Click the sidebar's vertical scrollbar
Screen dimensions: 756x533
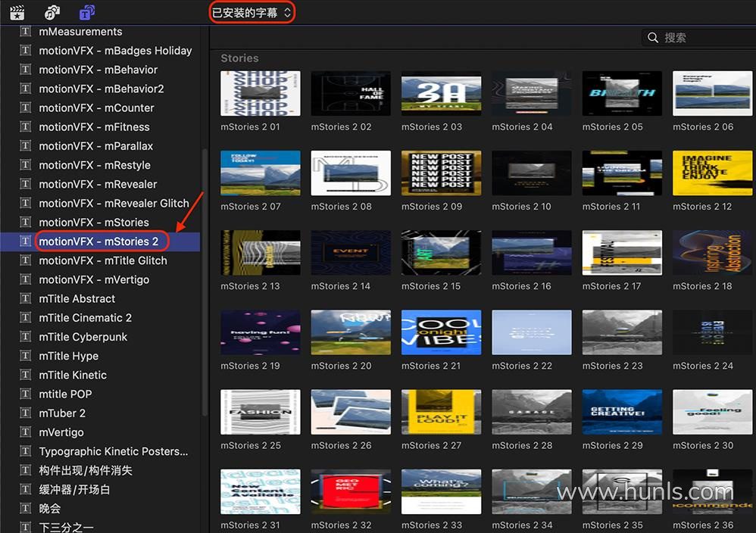click(205, 282)
